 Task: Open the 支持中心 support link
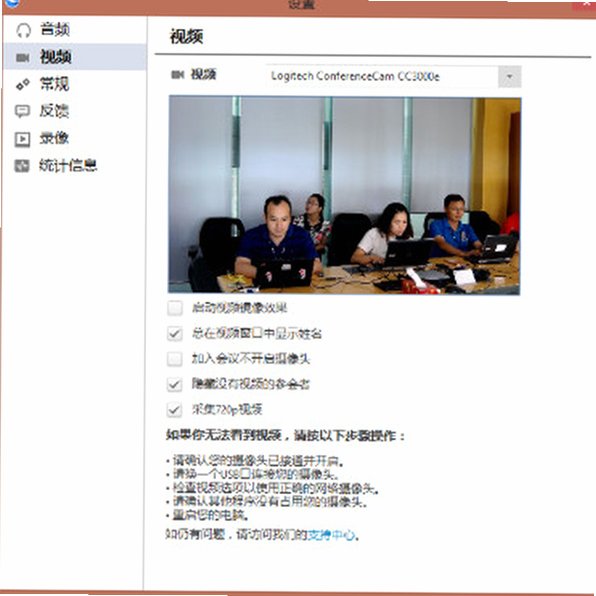click(331, 535)
